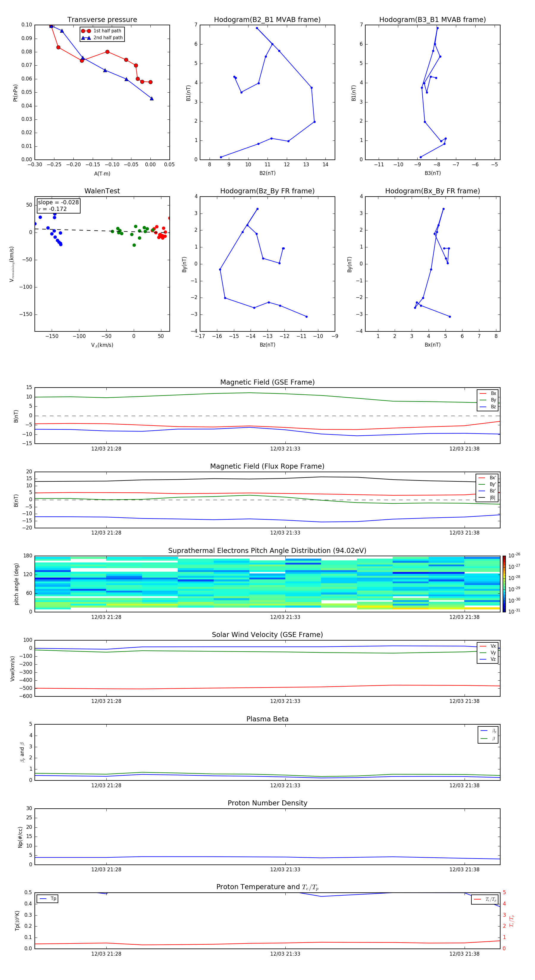Click the green β line sample in the Plasma Beta legend
This screenshot has width=535, height=980.
484,739
